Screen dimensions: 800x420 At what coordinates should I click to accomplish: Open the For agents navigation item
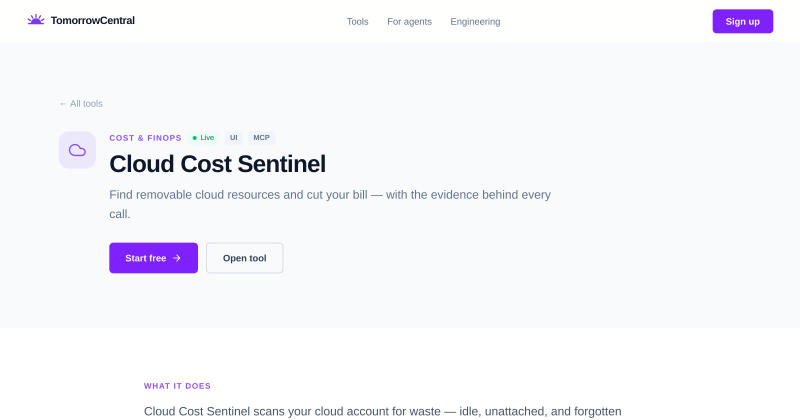point(409,21)
